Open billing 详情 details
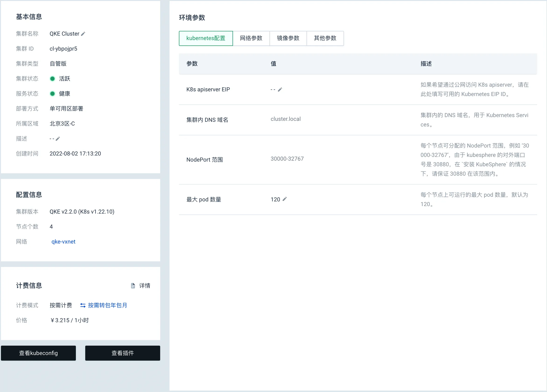 click(145, 286)
